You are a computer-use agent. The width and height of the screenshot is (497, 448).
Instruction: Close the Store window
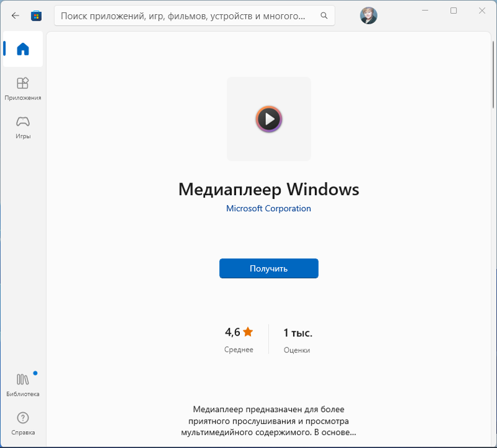click(482, 11)
